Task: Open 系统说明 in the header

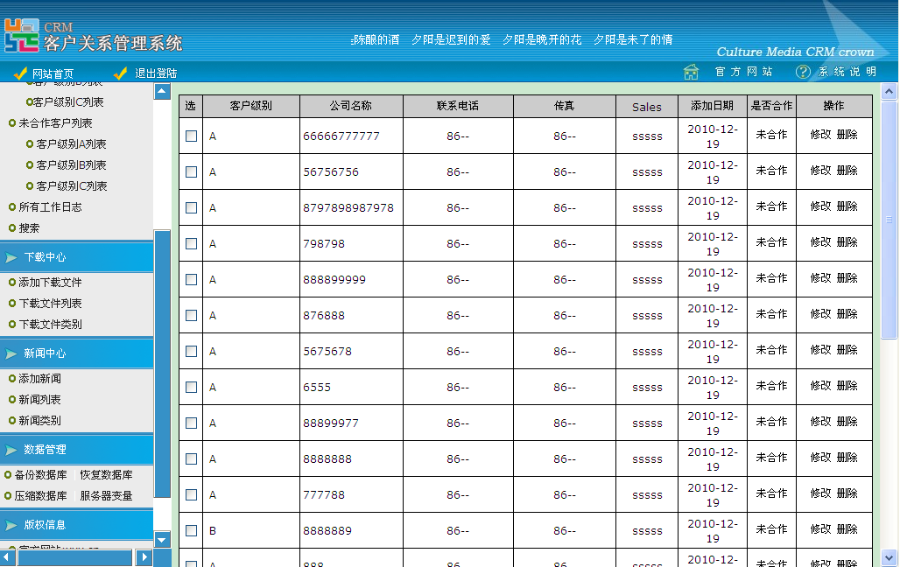Action: (847, 72)
